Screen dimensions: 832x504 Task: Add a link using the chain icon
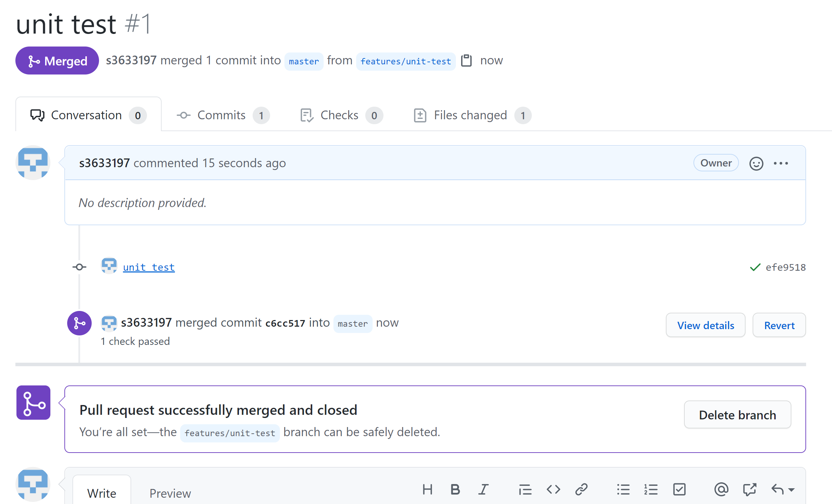tap(581, 489)
